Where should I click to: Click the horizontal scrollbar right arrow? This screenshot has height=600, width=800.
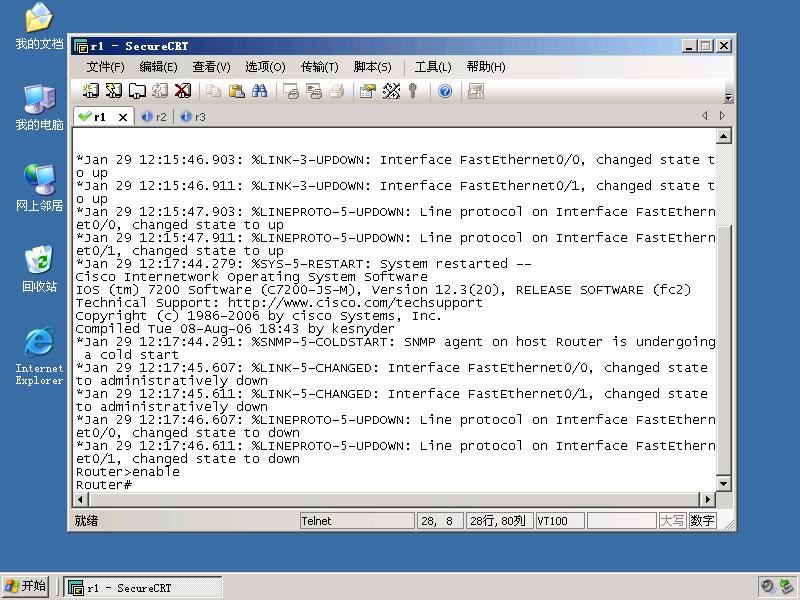pos(707,499)
